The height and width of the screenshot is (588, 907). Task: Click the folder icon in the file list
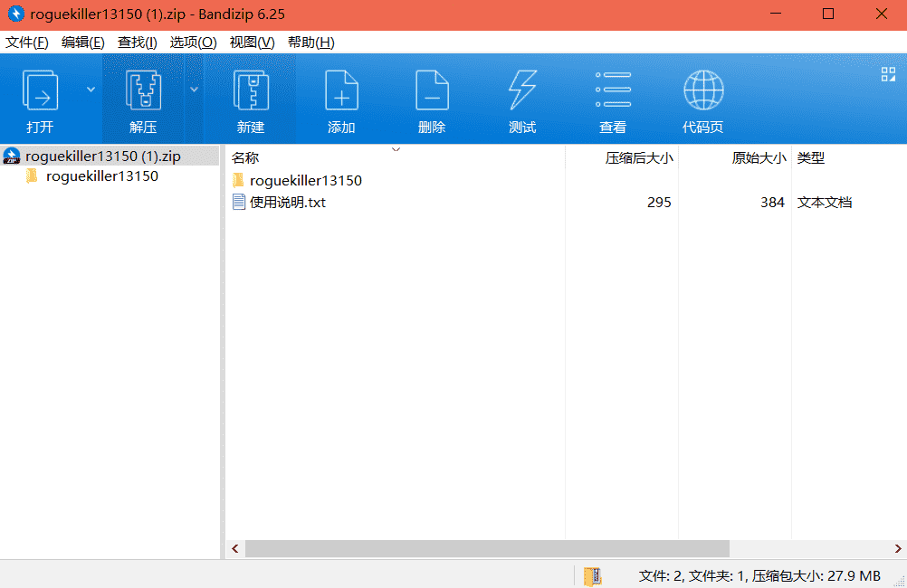(238, 180)
